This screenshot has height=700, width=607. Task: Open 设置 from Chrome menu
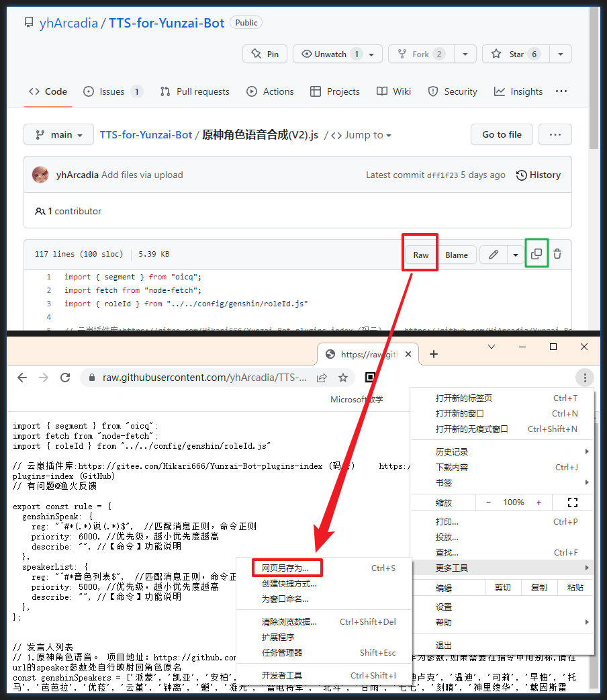502,607
